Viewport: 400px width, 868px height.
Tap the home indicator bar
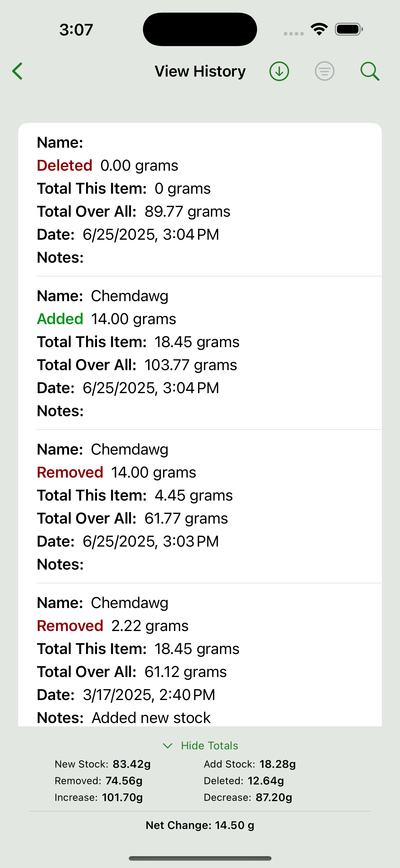(x=200, y=858)
